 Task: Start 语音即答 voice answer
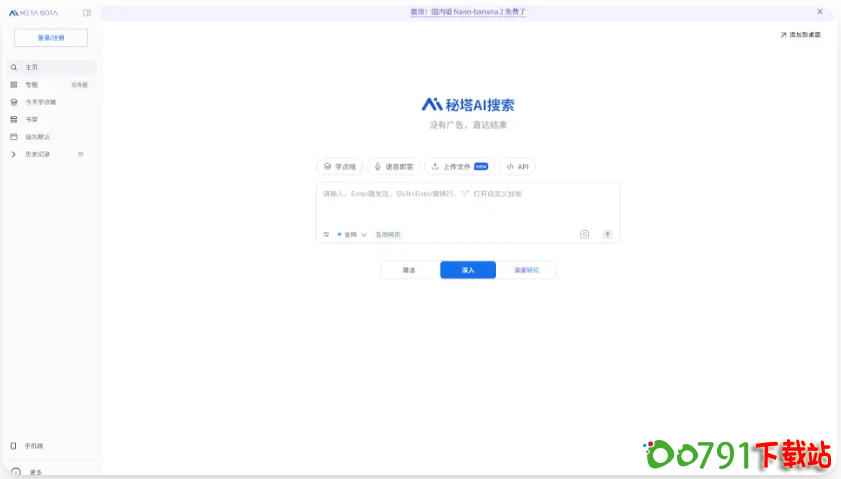point(393,167)
